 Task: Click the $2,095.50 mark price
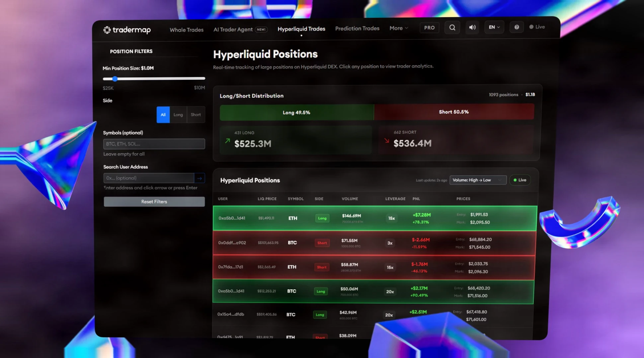coord(480,222)
